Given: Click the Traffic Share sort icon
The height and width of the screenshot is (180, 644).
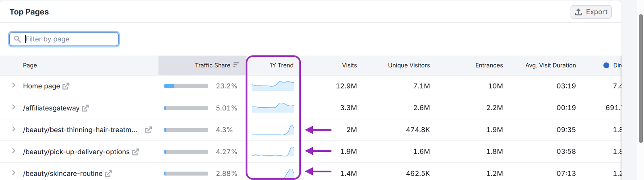Looking at the screenshot, I should pyautogui.click(x=236, y=65).
